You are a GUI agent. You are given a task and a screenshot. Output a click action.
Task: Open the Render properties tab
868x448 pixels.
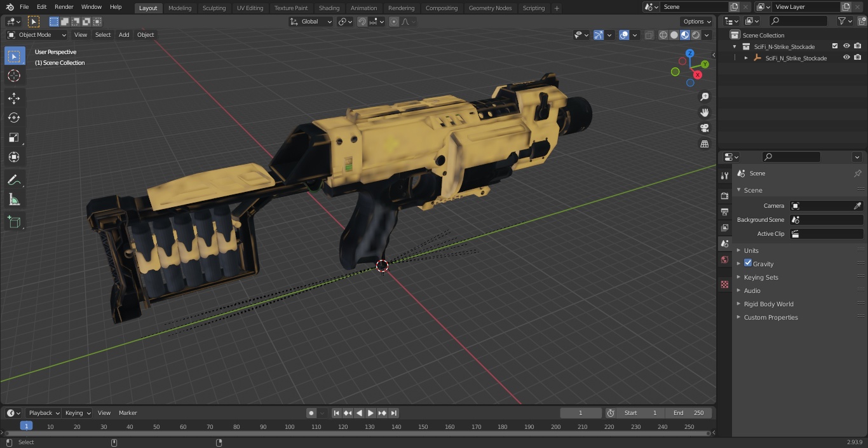pyautogui.click(x=724, y=196)
